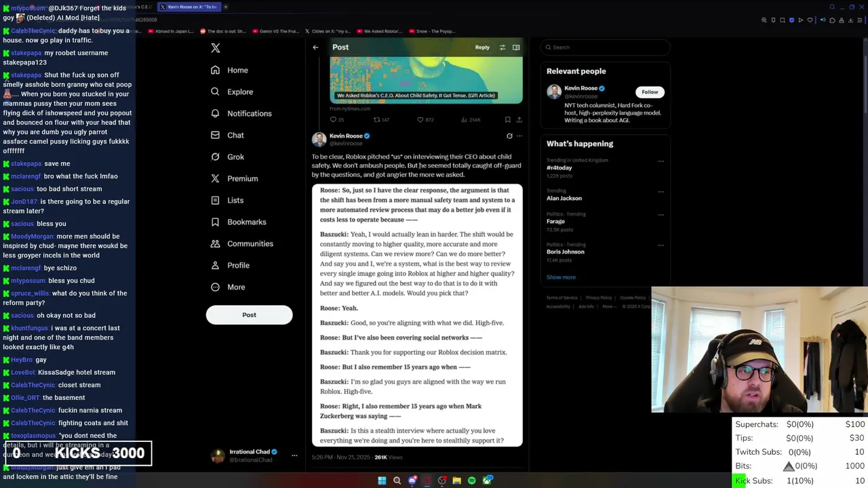Open the Grok icon in the sidebar

(215, 157)
